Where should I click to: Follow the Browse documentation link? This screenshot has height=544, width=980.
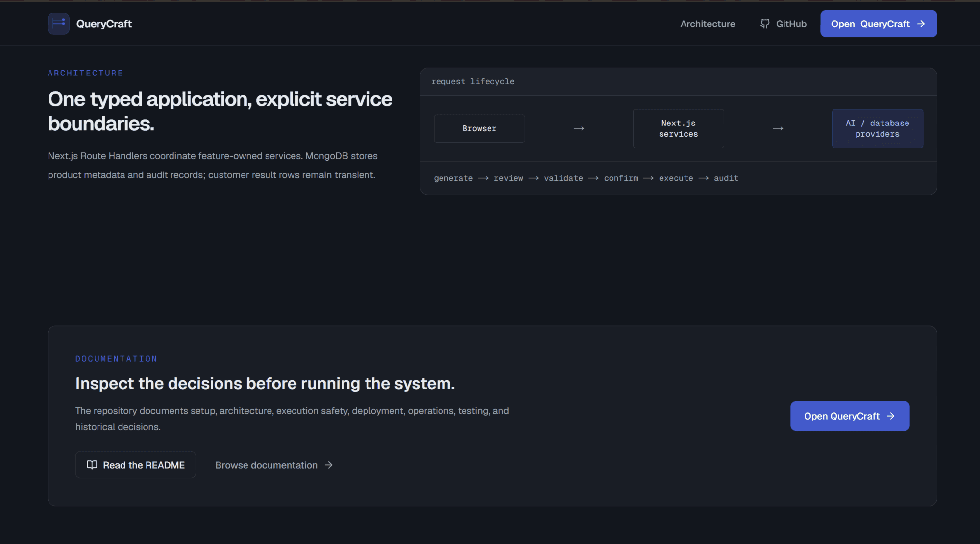(274, 465)
